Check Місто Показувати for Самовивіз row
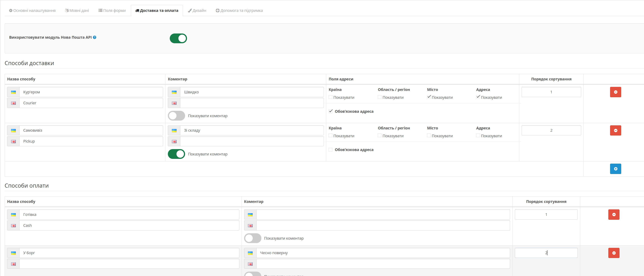 [x=429, y=135]
